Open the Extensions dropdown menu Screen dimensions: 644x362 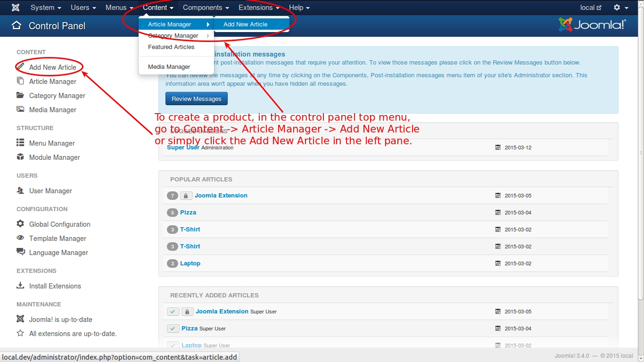point(259,8)
